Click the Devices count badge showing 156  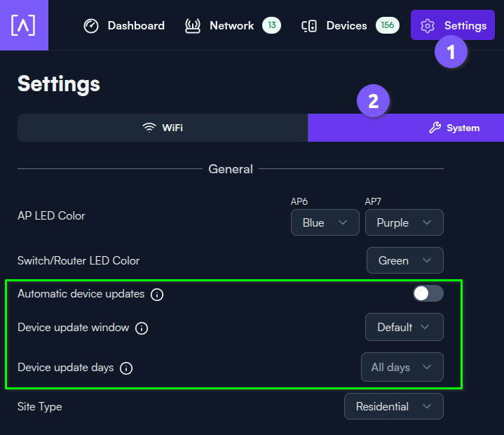(x=388, y=25)
